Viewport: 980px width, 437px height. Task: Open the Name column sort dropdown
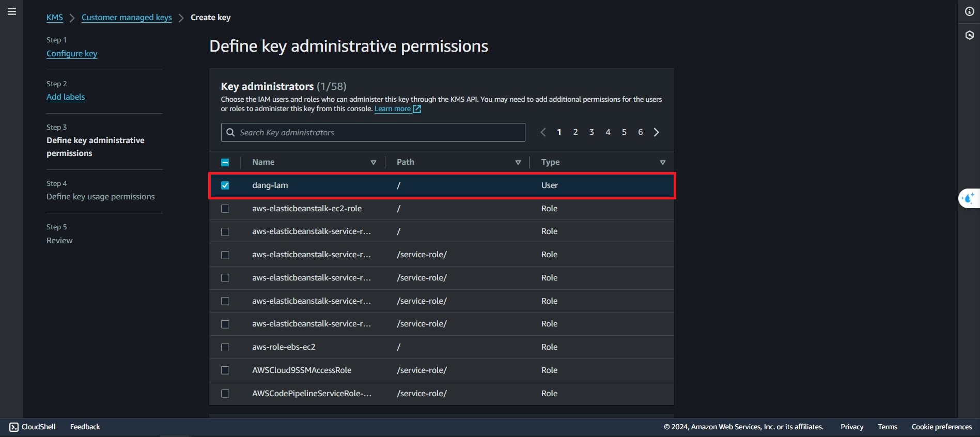point(373,162)
